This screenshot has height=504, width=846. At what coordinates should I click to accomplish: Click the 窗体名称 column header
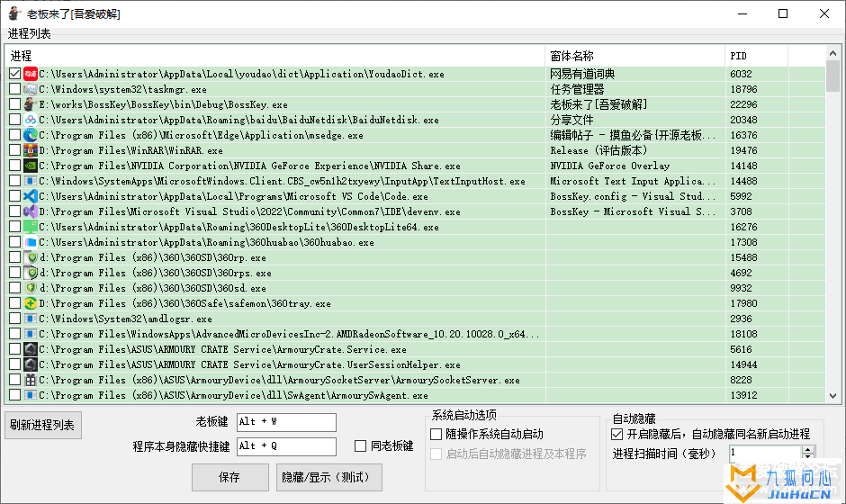635,56
